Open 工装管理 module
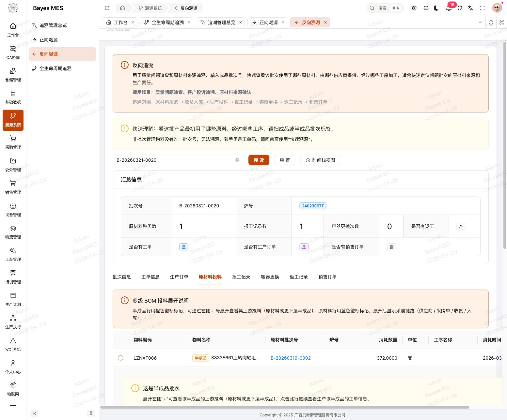The image size is (507, 420). click(13, 255)
